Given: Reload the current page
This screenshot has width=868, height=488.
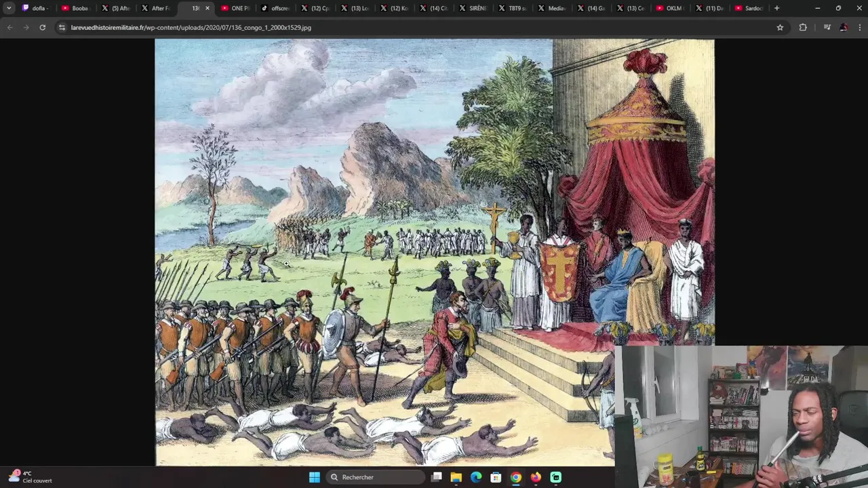Looking at the screenshot, I should (x=42, y=27).
